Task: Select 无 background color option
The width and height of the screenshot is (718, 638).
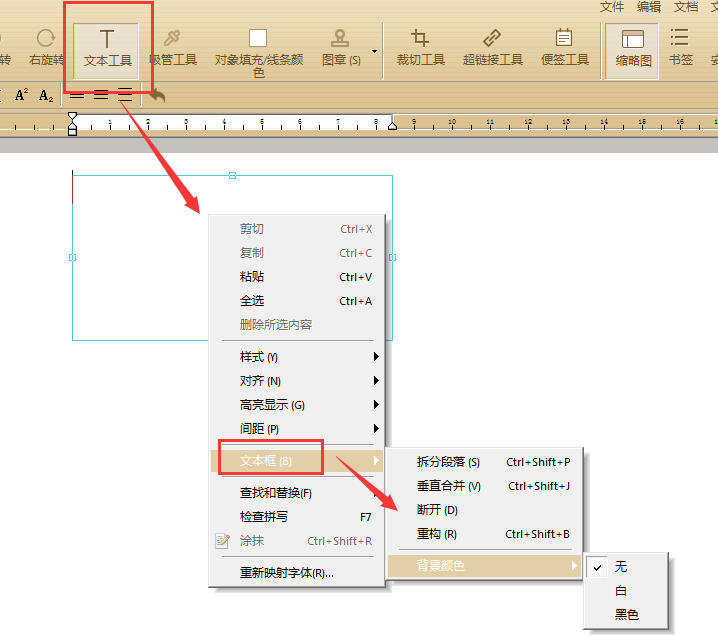Action: click(626, 567)
